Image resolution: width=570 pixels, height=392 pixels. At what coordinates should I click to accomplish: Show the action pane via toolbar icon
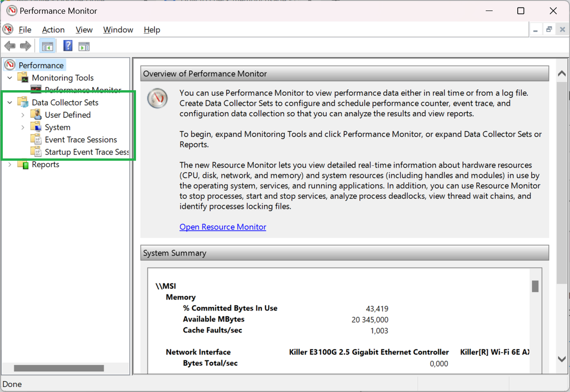pos(85,46)
